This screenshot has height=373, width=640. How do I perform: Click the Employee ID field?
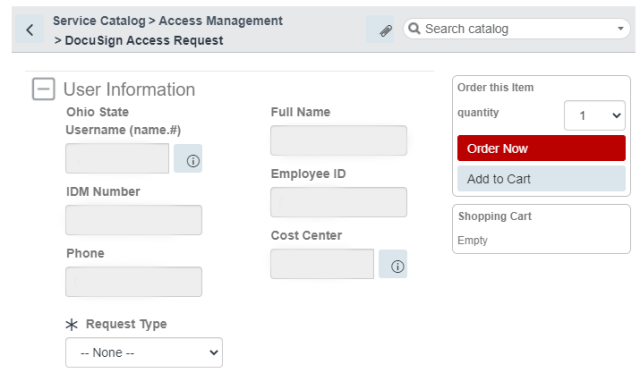338,202
